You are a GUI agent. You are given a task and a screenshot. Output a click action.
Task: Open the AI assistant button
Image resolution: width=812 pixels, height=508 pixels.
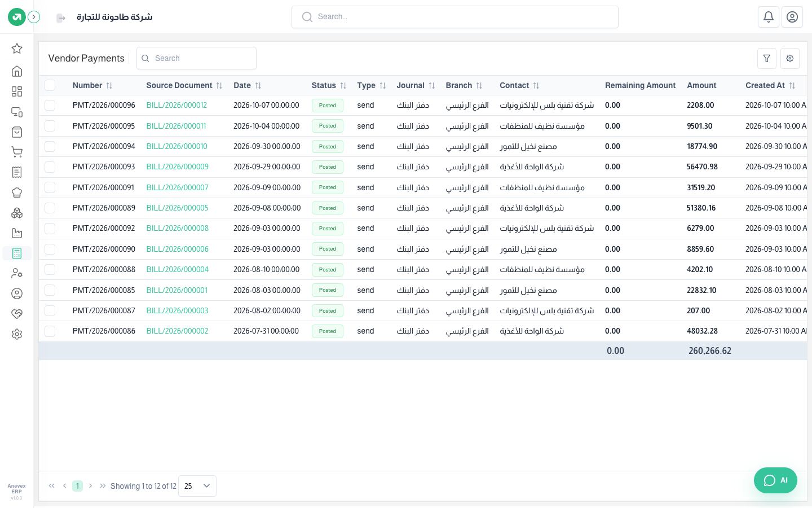[775, 480]
